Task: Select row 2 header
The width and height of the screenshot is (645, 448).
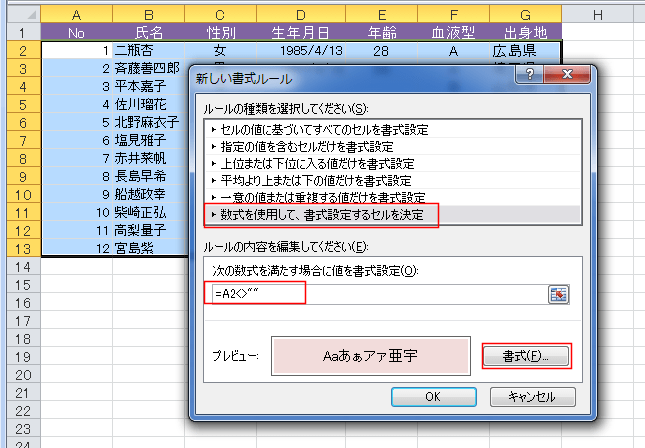Action: [24, 50]
